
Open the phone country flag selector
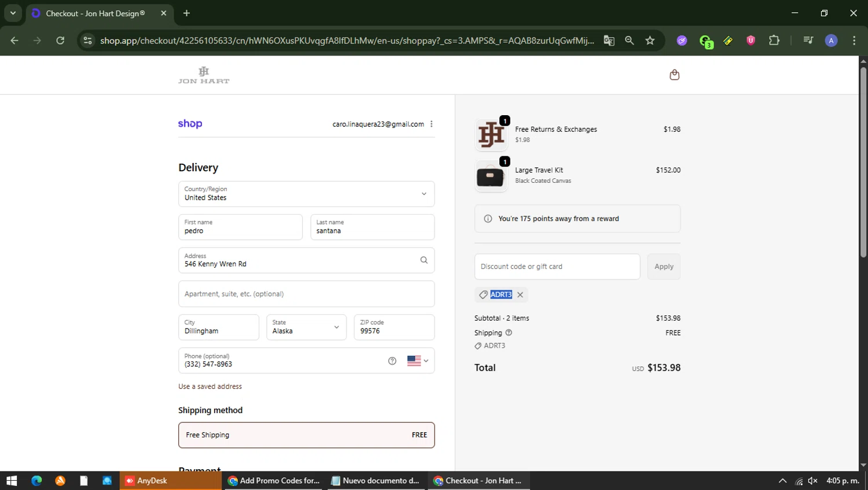click(418, 361)
